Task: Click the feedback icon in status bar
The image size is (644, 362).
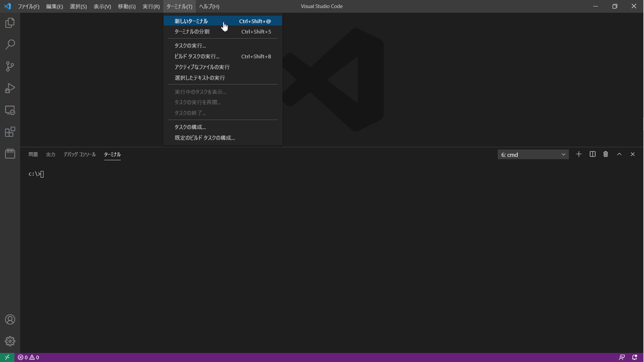Action: click(x=622, y=357)
